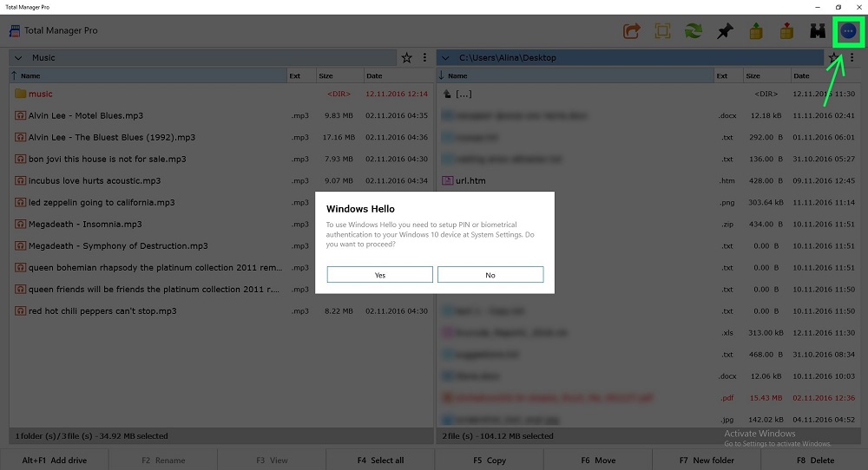Add Music panel to favorites with star
The height and width of the screenshot is (470, 868).
407,57
